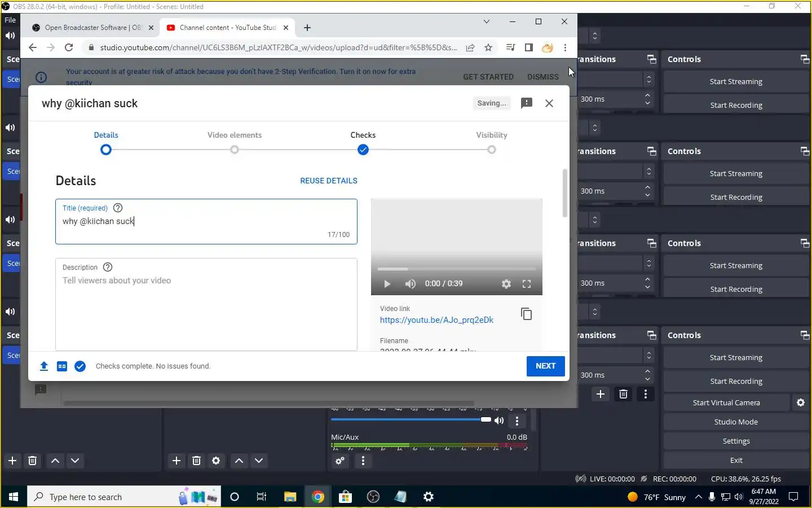Open transition three-dot properties menu
This screenshot has height=508, width=812.
point(646,394)
